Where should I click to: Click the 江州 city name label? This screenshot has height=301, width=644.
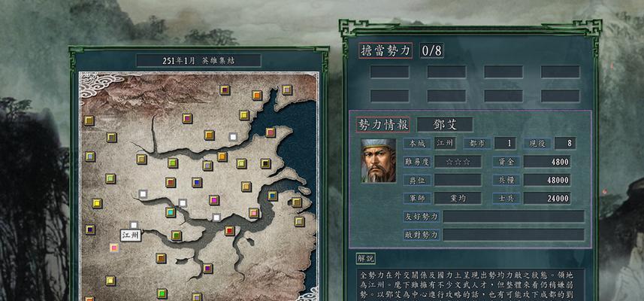131,236
